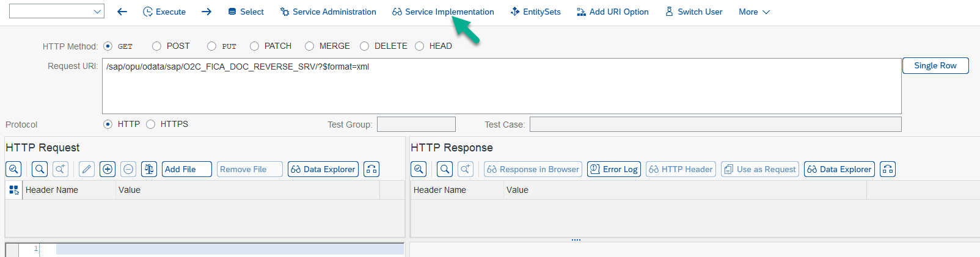Select the POST HTTP method
The width and height of the screenshot is (980, 257).
coord(157,46)
